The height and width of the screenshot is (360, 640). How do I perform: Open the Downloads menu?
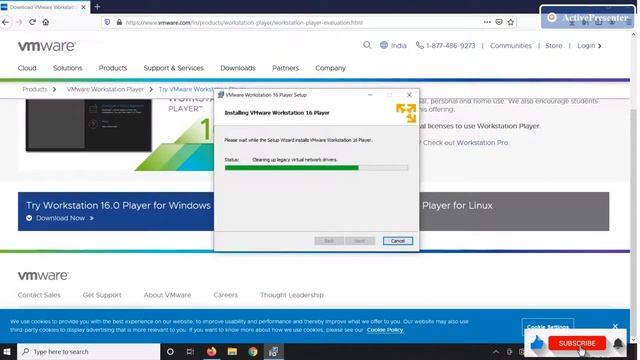point(238,68)
